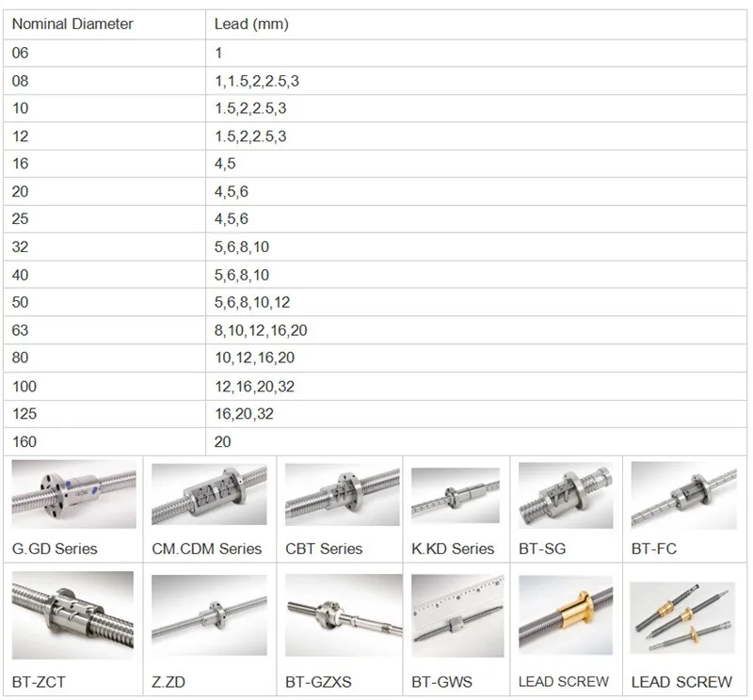753x700 pixels.
Task: Click lead value '10,12,16,20'
Action: (254, 358)
